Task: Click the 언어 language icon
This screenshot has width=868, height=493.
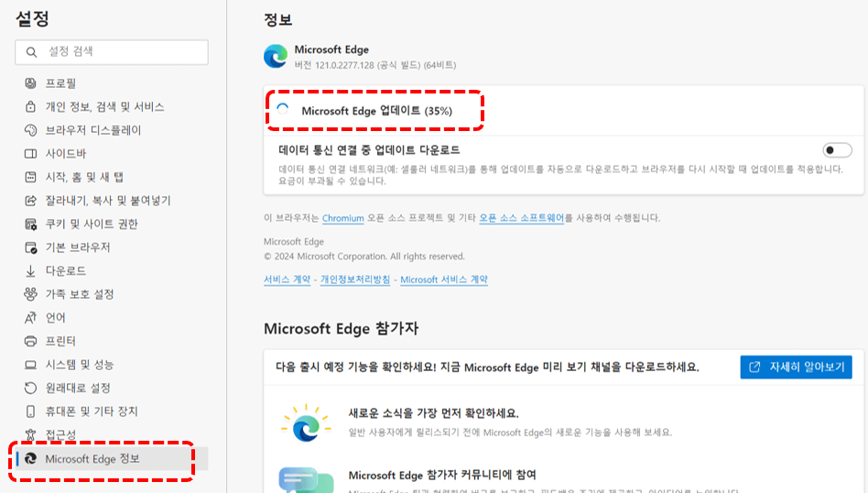Action: click(30, 317)
